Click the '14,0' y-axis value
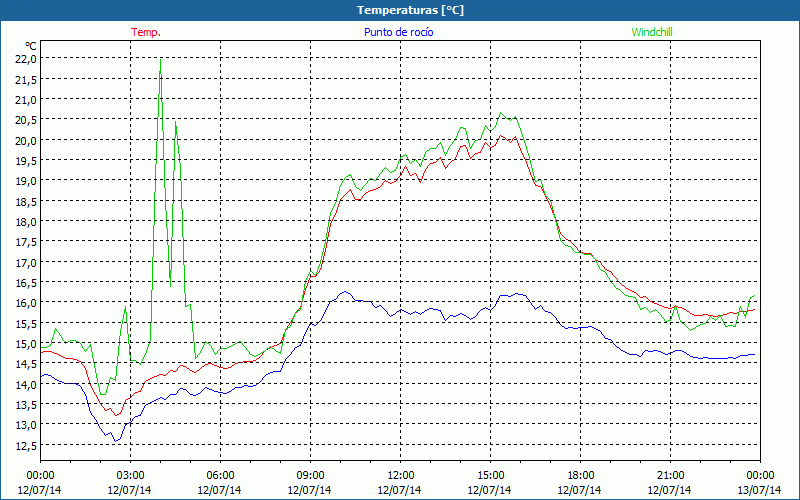 tap(26, 384)
